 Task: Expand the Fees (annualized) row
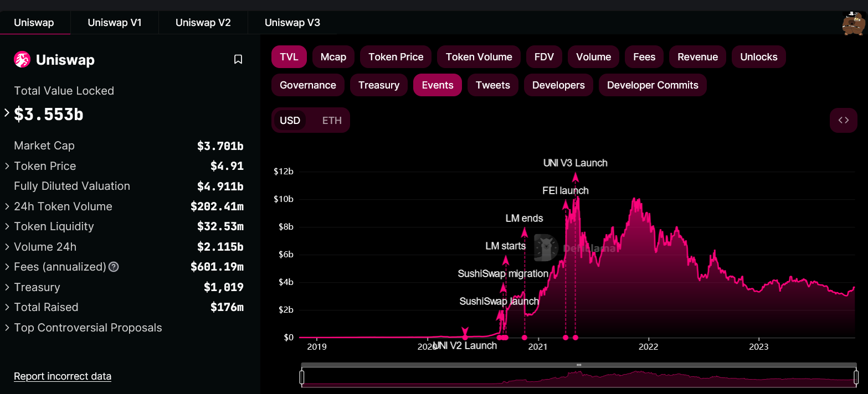pos(7,267)
